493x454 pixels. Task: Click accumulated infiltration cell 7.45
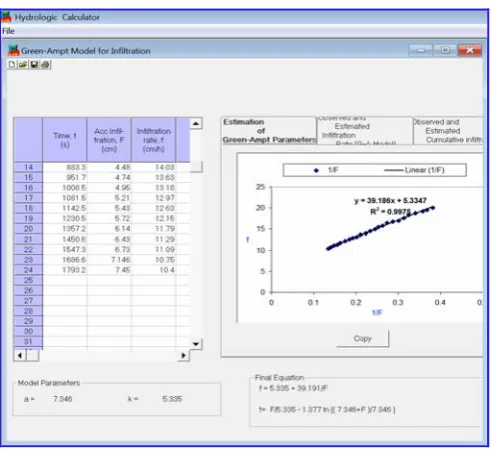[x=109, y=270]
